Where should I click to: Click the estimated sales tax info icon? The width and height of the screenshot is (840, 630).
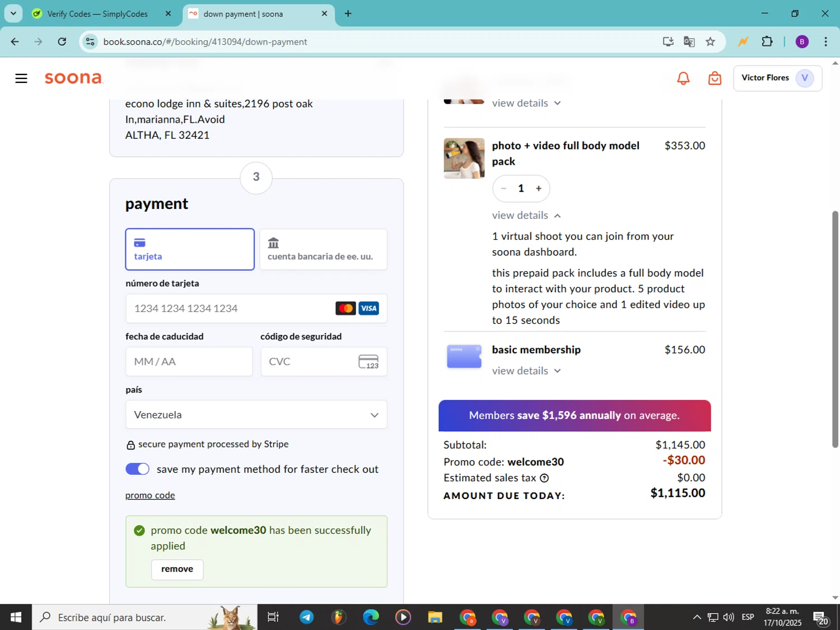(544, 478)
